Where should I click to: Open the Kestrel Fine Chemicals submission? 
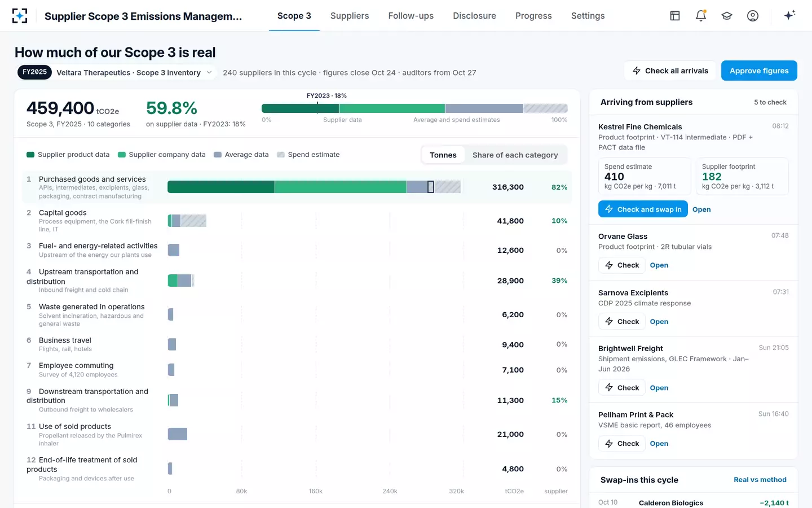(x=701, y=209)
